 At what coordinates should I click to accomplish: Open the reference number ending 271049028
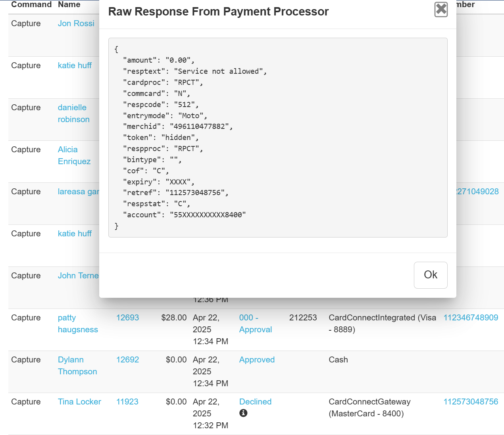(x=477, y=192)
